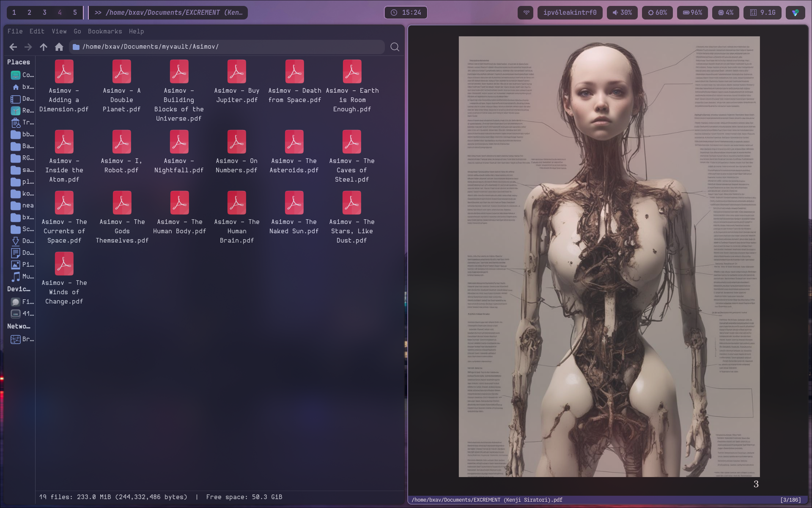Open the Documents place with page icon

(x=22, y=253)
